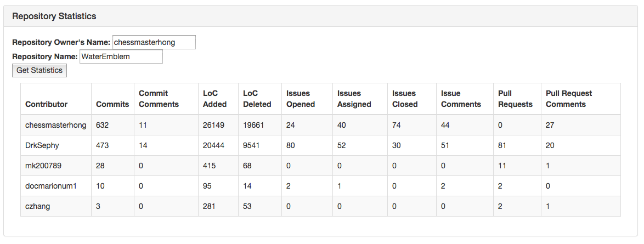Click Commit Comments value 14 for DrkSephy
644x244 pixels.
[143, 145]
